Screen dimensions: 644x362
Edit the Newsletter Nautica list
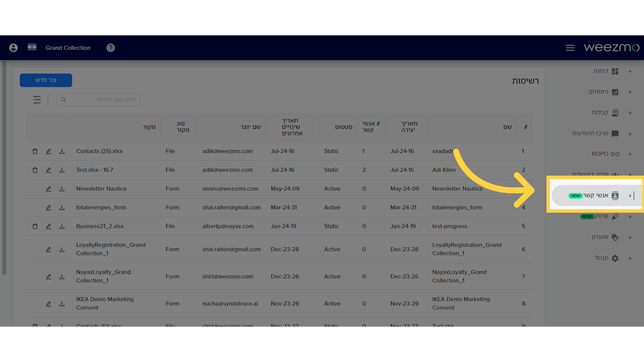coord(48,189)
